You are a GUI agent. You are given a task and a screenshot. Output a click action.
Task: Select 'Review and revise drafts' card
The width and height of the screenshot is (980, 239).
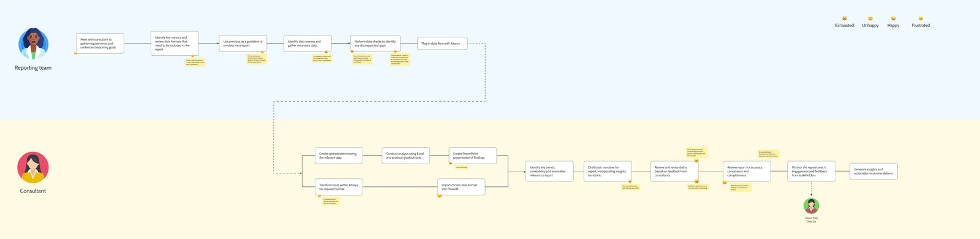tap(674, 172)
